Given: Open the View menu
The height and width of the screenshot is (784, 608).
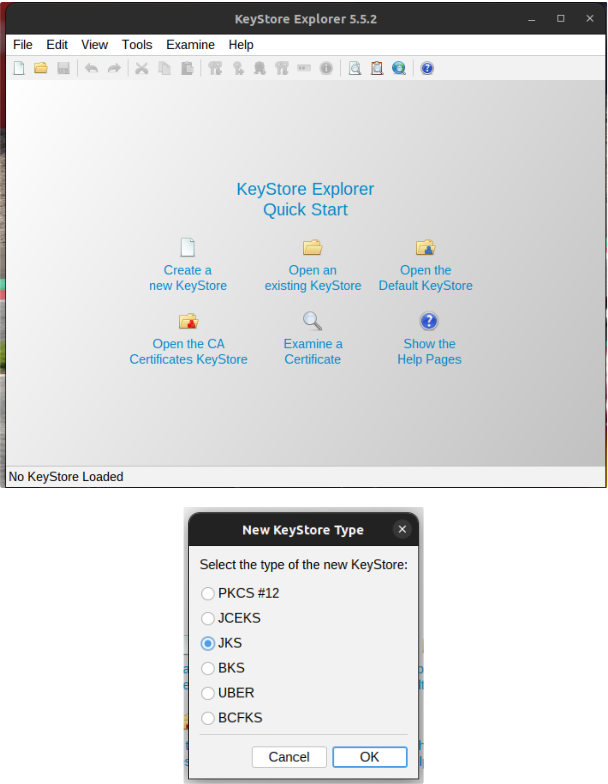Looking at the screenshot, I should [x=94, y=44].
